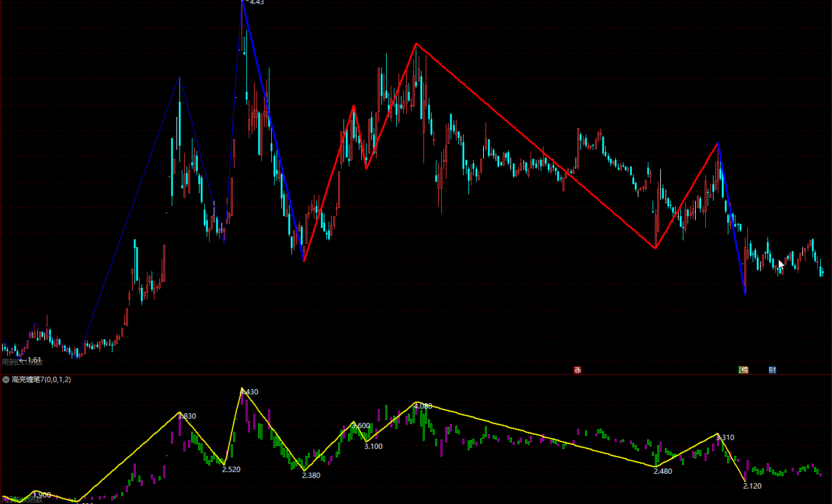The width and height of the screenshot is (832, 504).
Task: Select the 2.120 trough label in indicator
Action: 752,486
